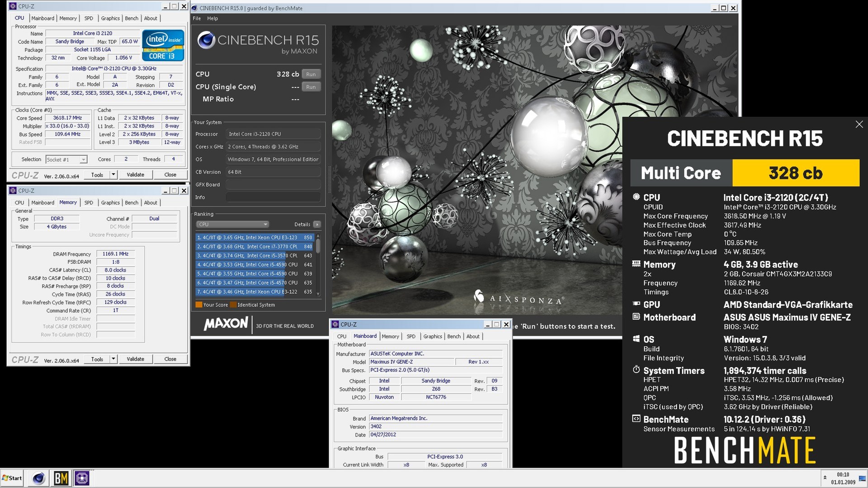Click BIOS Version field 3402
This screenshot has width=868, height=488.
(436, 427)
